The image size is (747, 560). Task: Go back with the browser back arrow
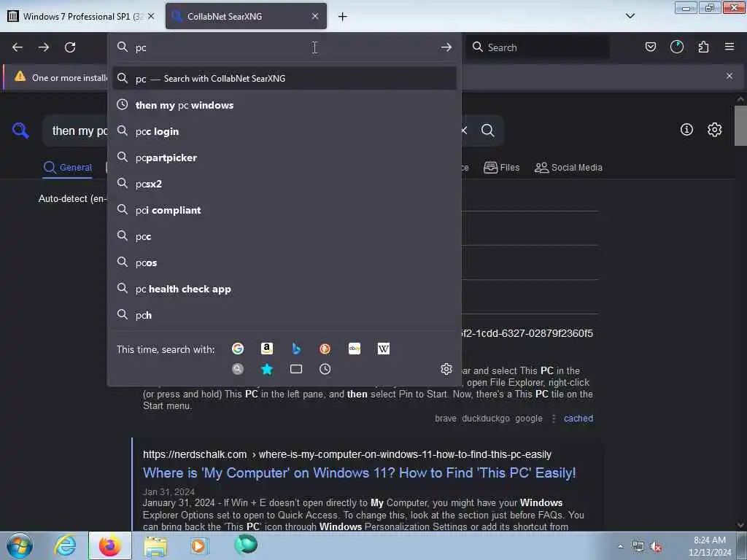click(18, 47)
